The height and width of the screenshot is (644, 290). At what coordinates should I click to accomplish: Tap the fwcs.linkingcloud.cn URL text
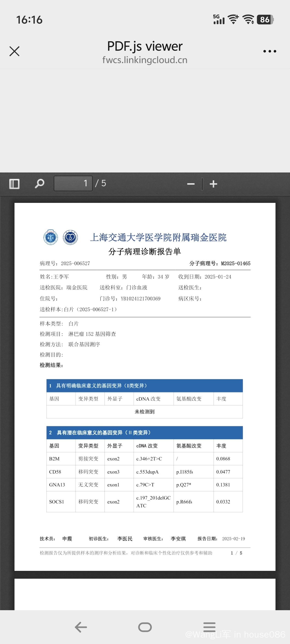coord(145,60)
